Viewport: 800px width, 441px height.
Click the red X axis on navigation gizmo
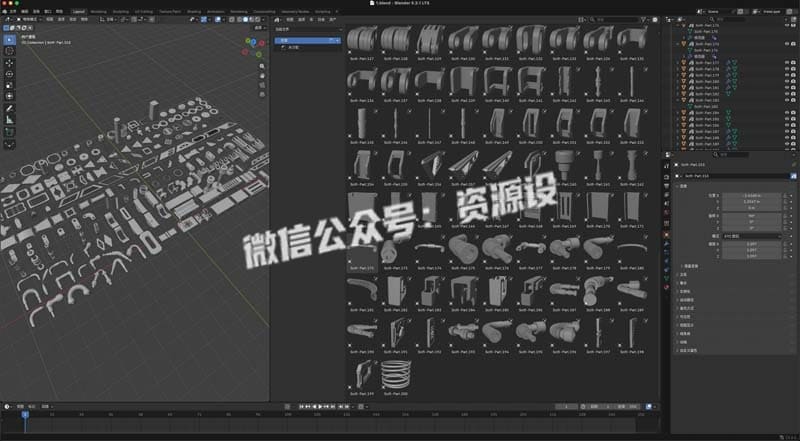(x=262, y=43)
